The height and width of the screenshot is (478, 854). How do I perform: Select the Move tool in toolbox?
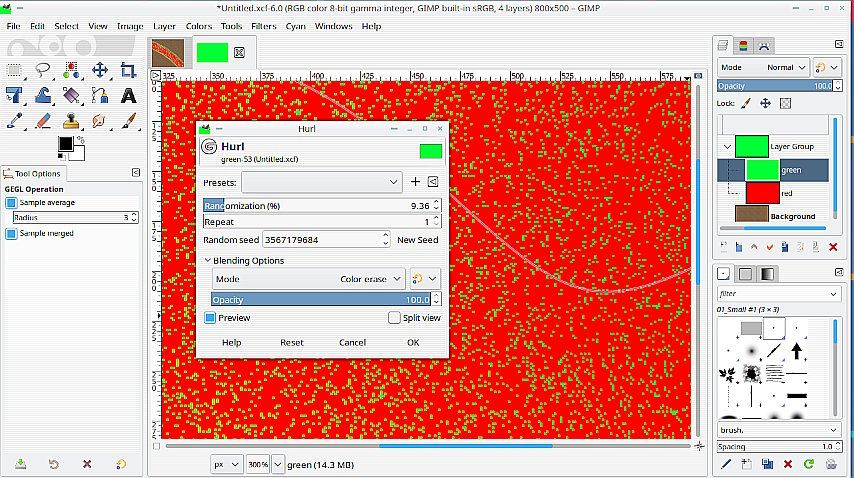100,70
